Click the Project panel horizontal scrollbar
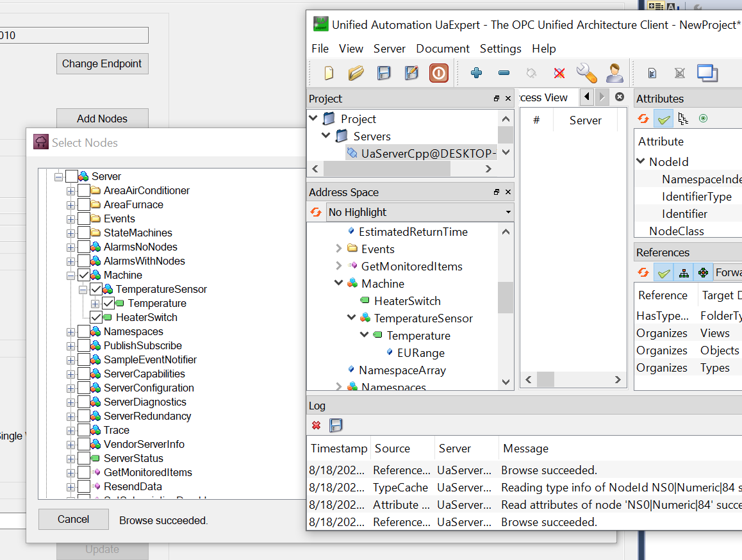Image resolution: width=742 pixels, height=560 pixels. 387,169
